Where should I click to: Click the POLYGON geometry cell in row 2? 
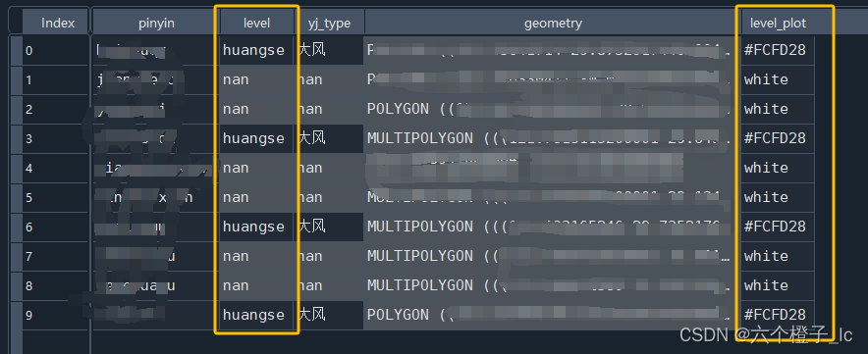click(553, 110)
